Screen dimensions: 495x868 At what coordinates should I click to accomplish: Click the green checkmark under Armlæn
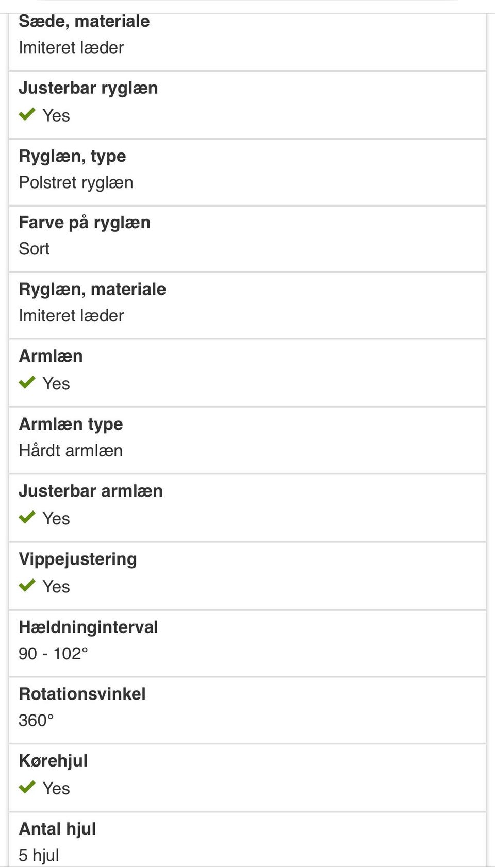(x=27, y=383)
